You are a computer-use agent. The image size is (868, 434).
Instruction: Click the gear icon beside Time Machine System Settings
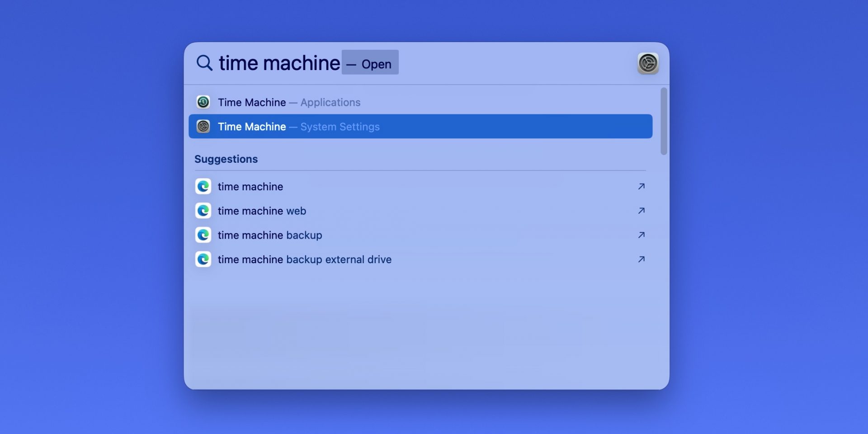tap(203, 127)
